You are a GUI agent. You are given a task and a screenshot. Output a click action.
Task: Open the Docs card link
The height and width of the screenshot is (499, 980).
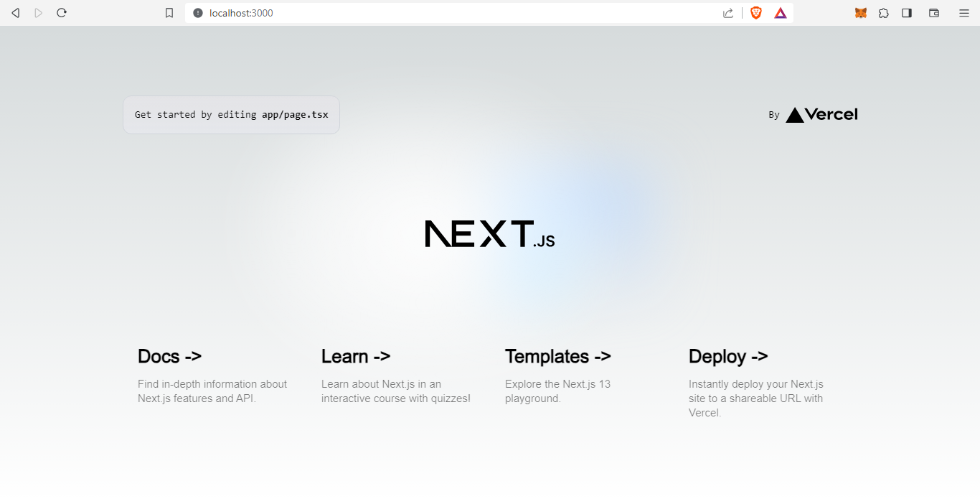[214, 376]
